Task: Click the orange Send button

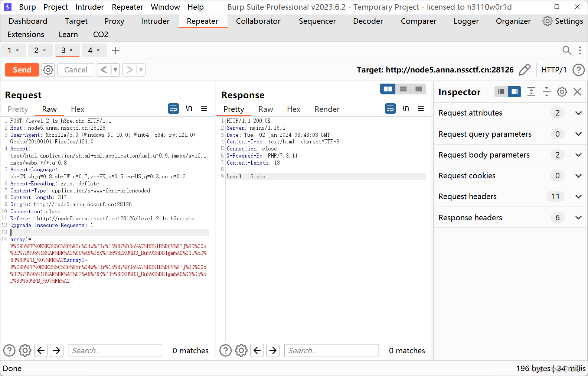Action: click(22, 70)
